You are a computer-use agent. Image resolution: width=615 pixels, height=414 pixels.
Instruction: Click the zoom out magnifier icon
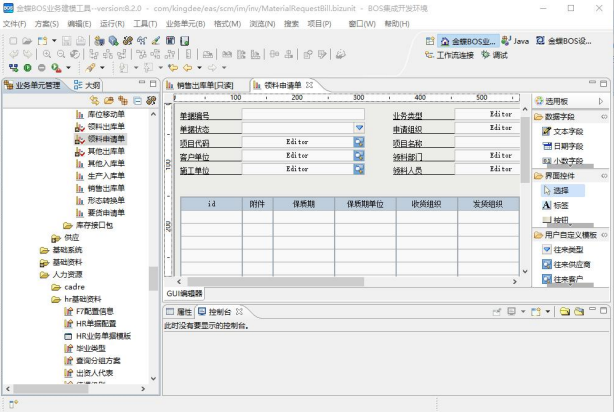(x=61, y=54)
